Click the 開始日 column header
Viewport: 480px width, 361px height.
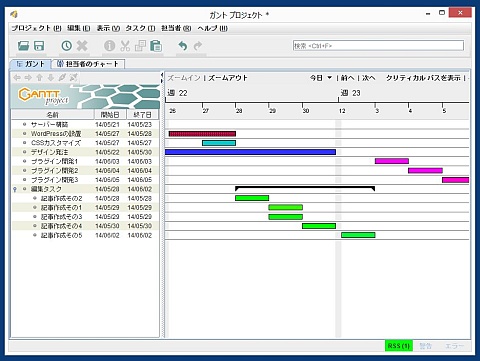[110, 115]
